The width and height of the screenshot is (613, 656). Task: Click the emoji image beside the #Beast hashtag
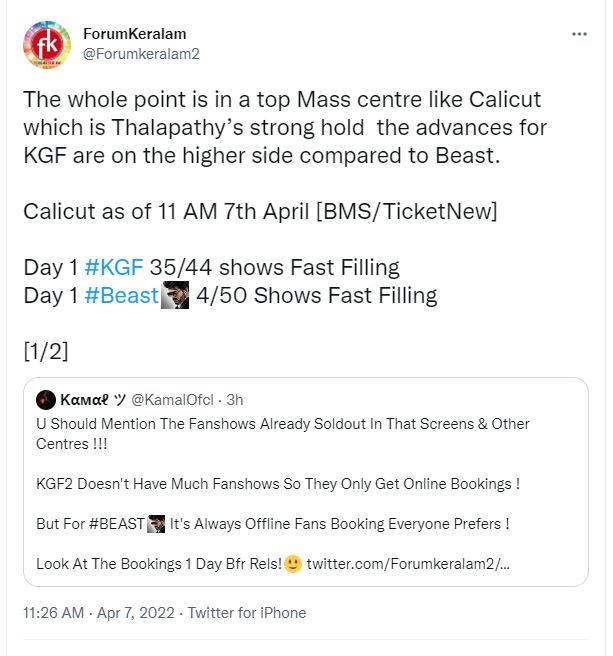click(x=175, y=295)
